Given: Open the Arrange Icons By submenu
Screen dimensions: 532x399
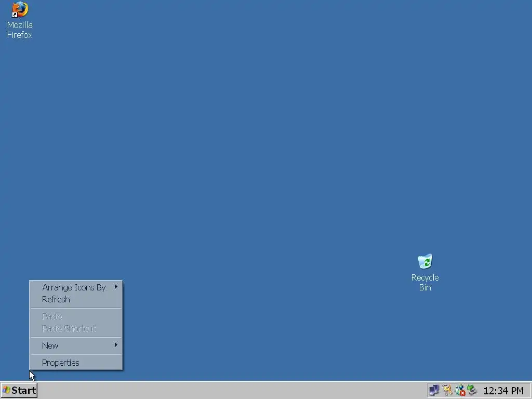Looking at the screenshot, I should pos(76,287).
